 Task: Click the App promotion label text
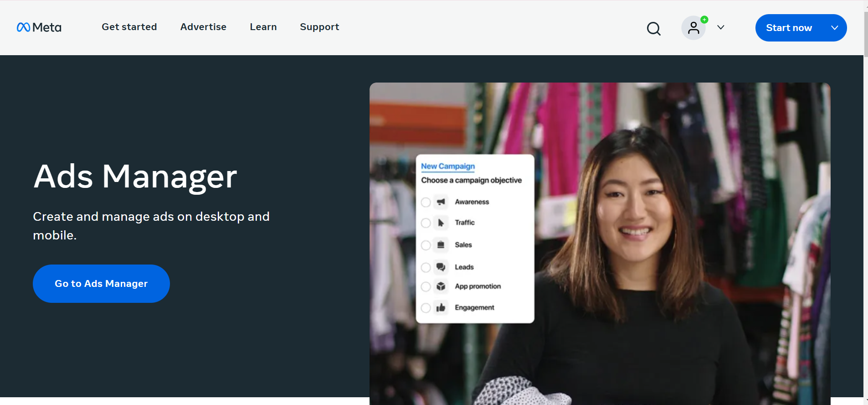(478, 286)
